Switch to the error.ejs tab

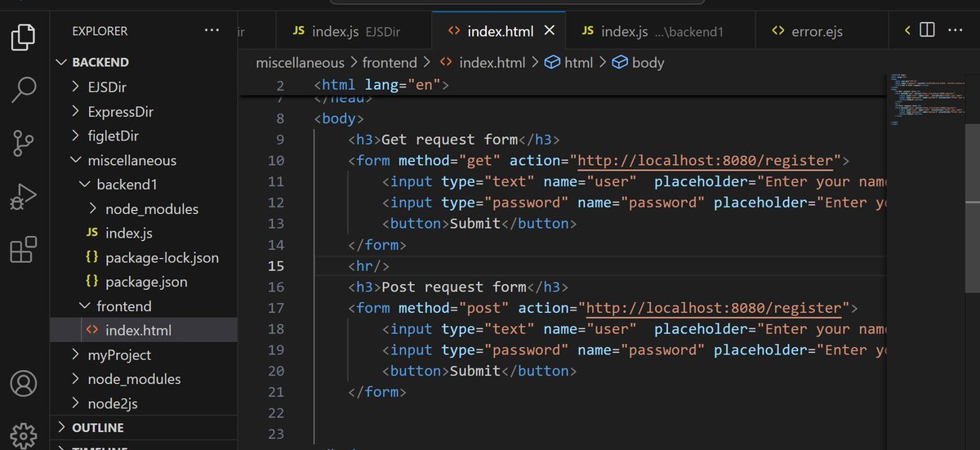[821, 31]
